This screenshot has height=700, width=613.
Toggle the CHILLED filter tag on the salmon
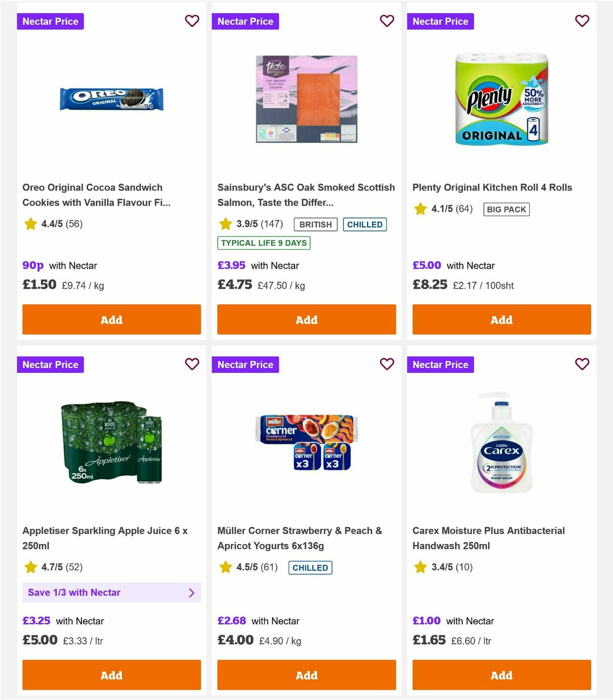pyautogui.click(x=365, y=224)
